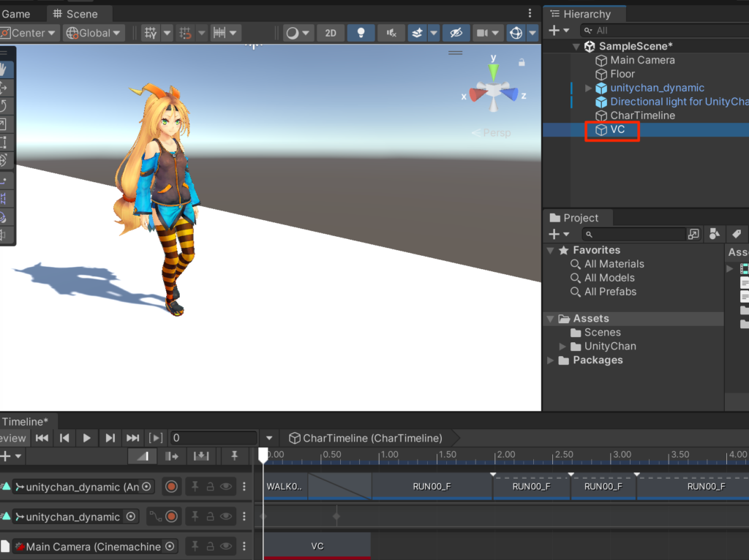This screenshot has height=560, width=749.
Task: Switch to the Scene tab
Action: [76, 14]
